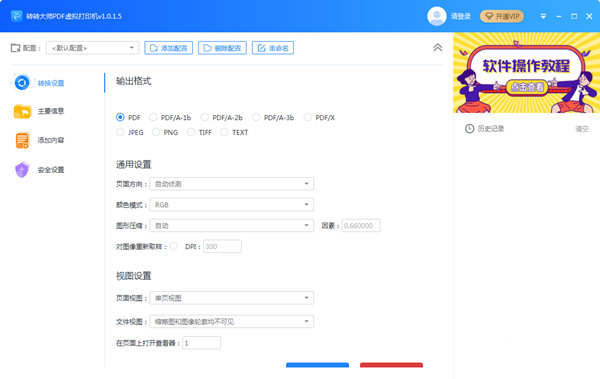Image resolution: width=600 pixels, height=379 pixels.
Task: Click the 删除配置 button
Action: (x=222, y=48)
